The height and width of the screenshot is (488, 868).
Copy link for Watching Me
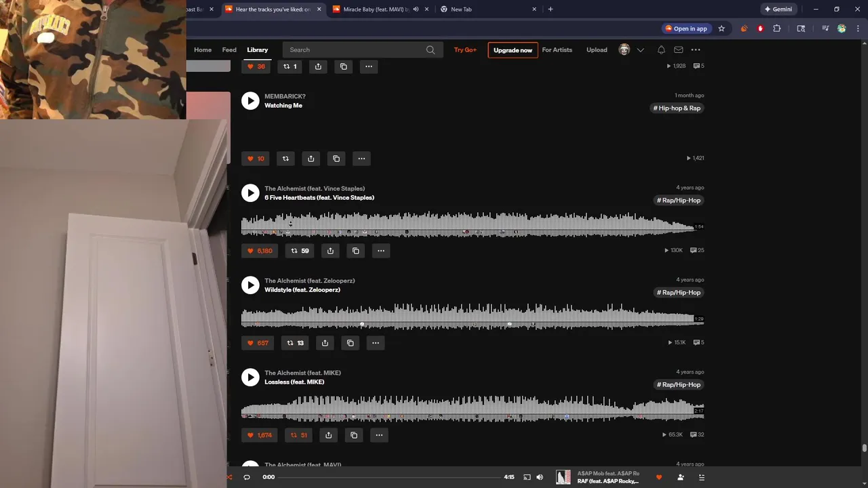tap(336, 159)
